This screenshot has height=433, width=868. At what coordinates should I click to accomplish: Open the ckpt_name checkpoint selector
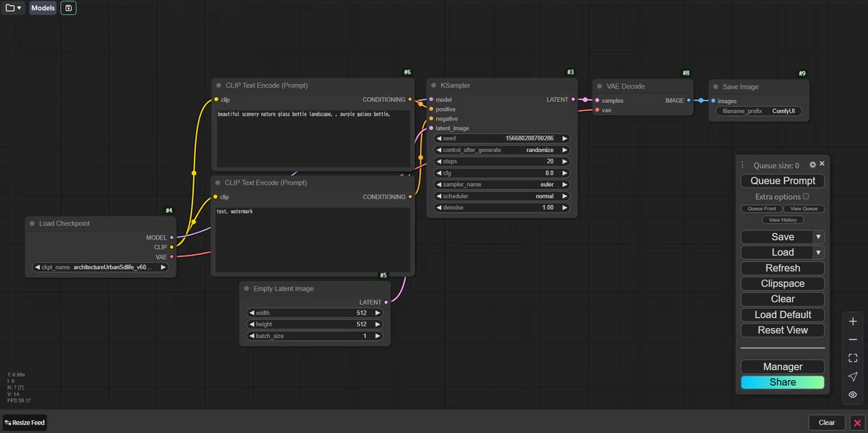101,267
